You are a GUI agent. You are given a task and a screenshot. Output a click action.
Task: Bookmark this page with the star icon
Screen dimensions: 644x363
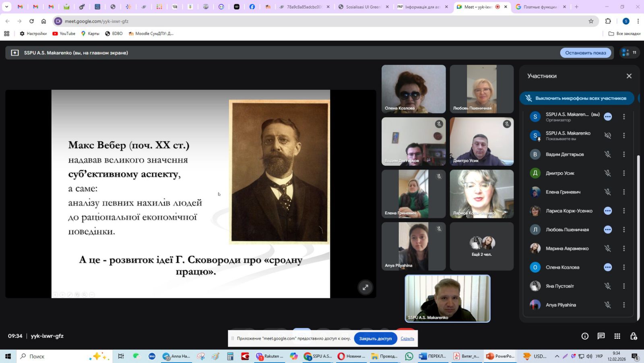(x=591, y=21)
